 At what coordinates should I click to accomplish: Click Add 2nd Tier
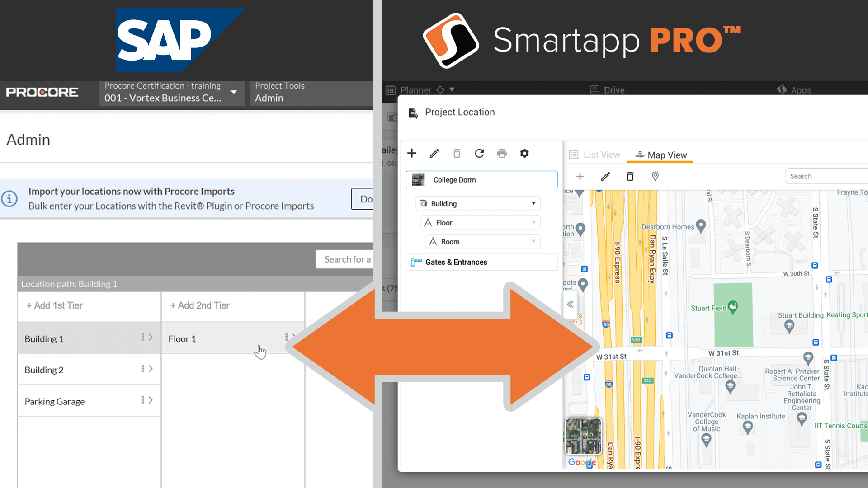tap(199, 305)
